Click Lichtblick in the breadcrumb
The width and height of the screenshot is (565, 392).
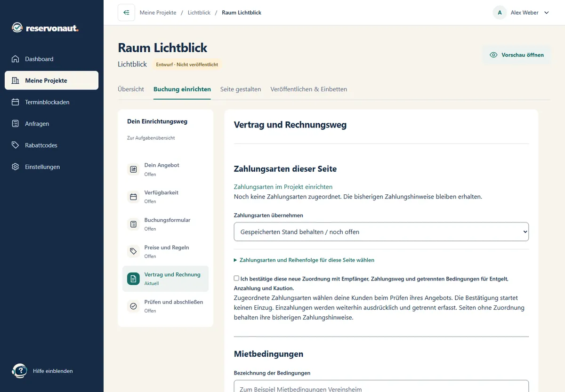click(199, 13)
